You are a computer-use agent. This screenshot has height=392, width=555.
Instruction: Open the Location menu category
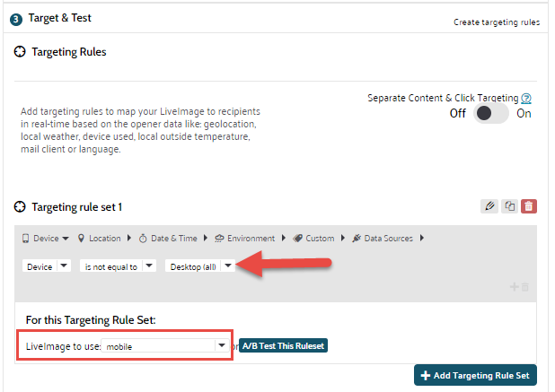[x=102, y=239]
